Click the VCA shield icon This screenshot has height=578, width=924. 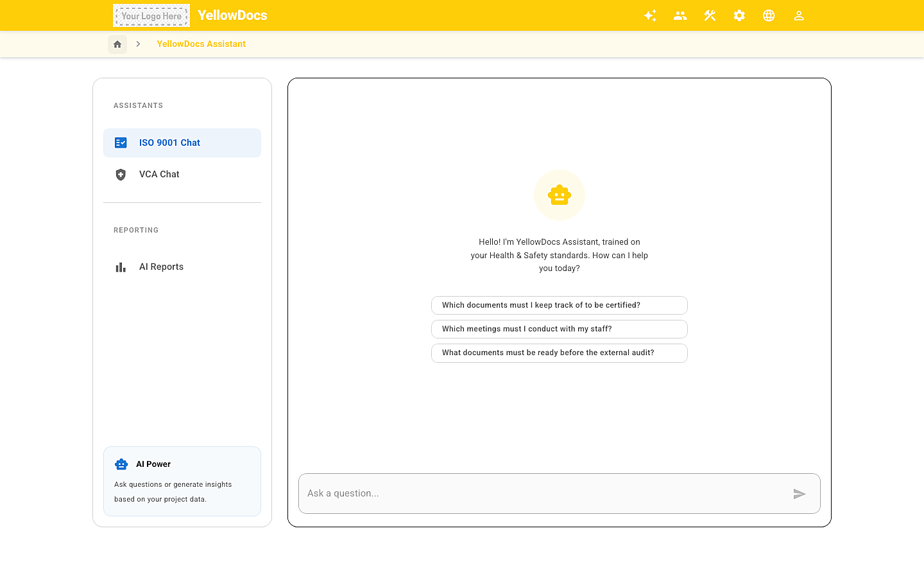pos(121,175)
